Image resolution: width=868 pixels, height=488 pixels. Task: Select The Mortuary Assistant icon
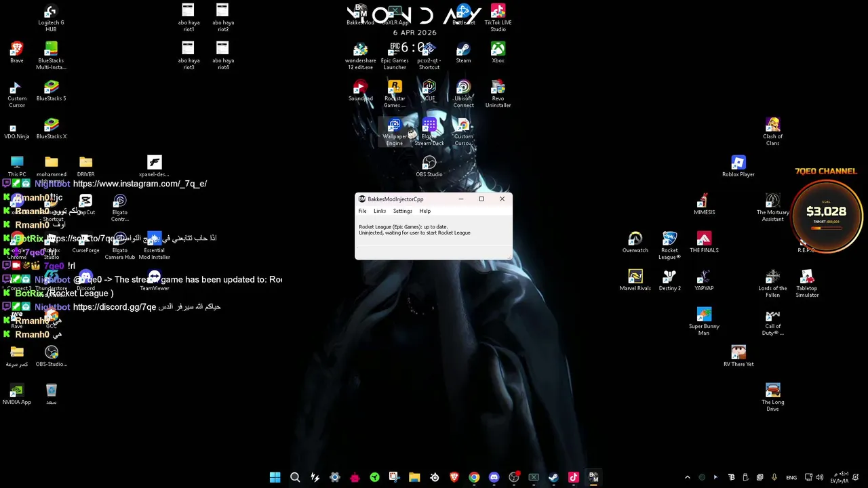pos(772,208)
